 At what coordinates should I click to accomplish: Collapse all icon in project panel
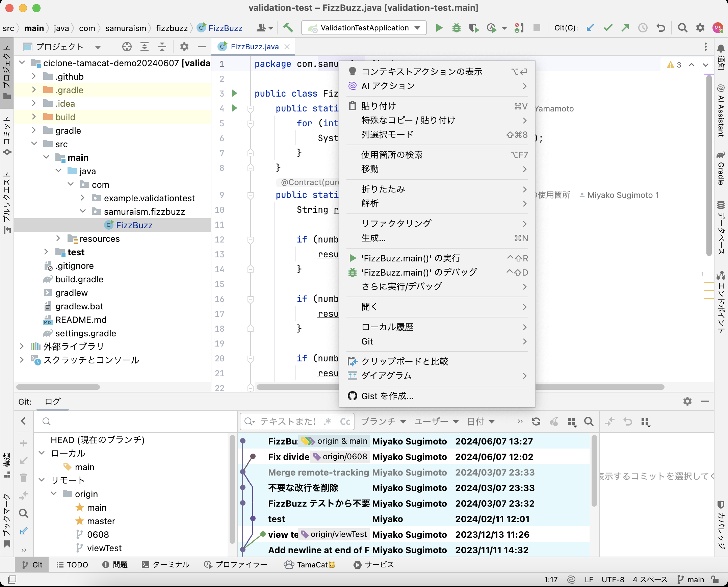pos(162,47)
